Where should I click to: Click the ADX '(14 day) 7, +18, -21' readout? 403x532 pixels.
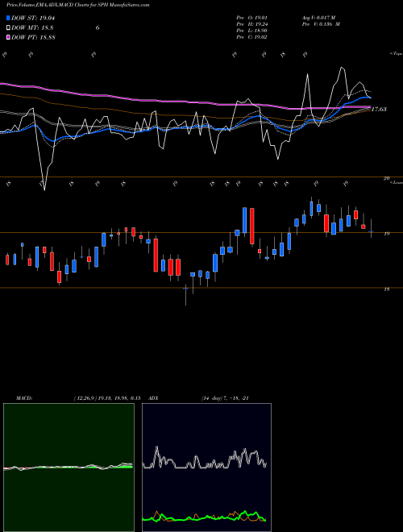225,398
